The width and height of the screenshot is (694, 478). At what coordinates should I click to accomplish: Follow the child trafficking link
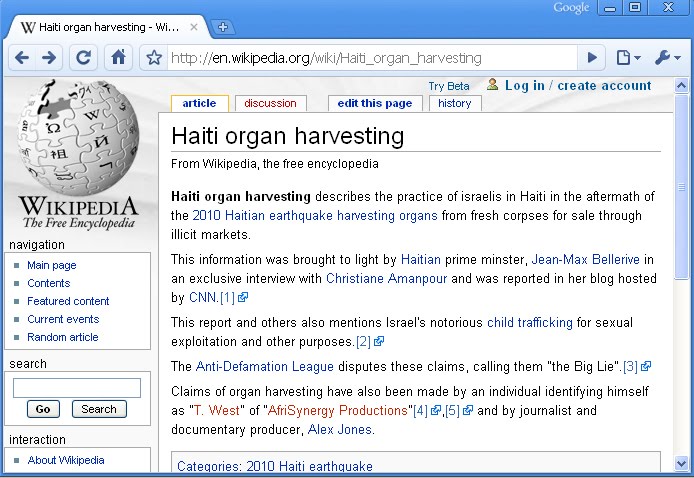pyautogui.click(x=530, y=322)
